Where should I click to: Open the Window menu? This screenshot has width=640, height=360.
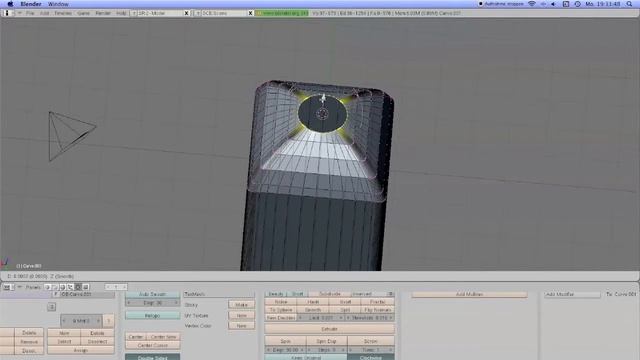click(x=58, y=4)
